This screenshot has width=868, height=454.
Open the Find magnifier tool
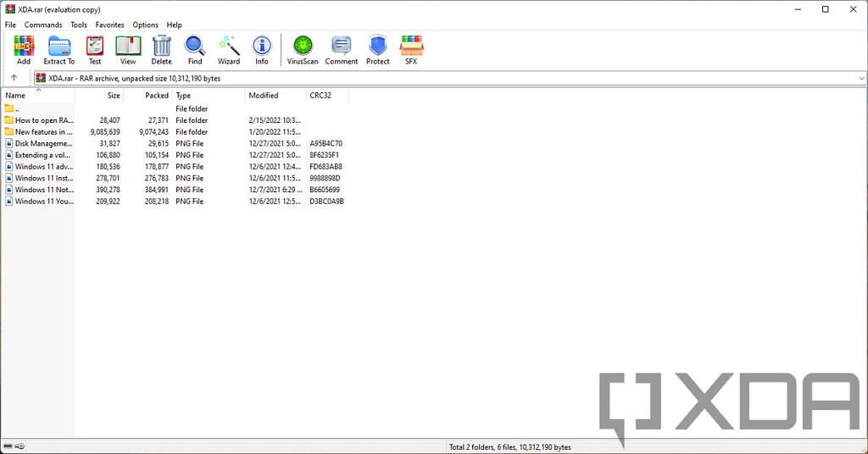195,50
